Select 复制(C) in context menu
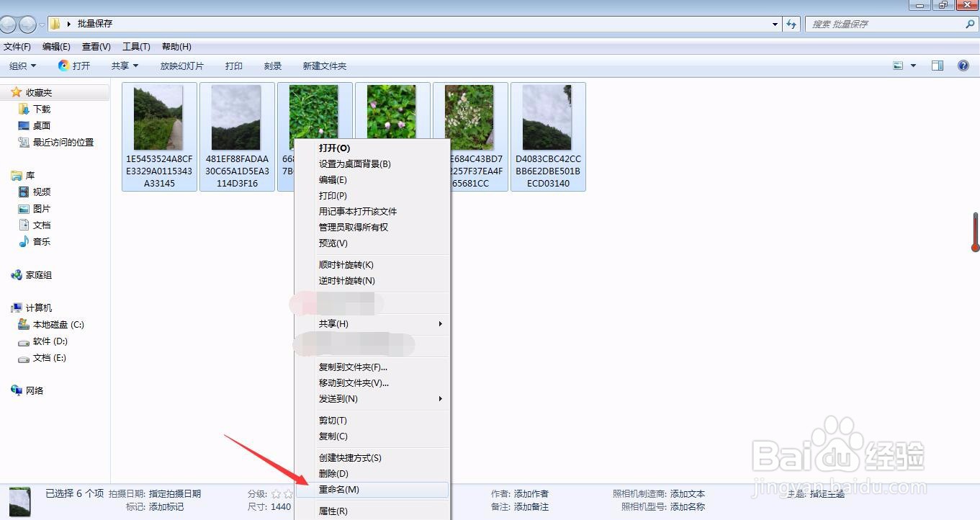Viewport: 980px width, 520px height. (x=372, y=436)
